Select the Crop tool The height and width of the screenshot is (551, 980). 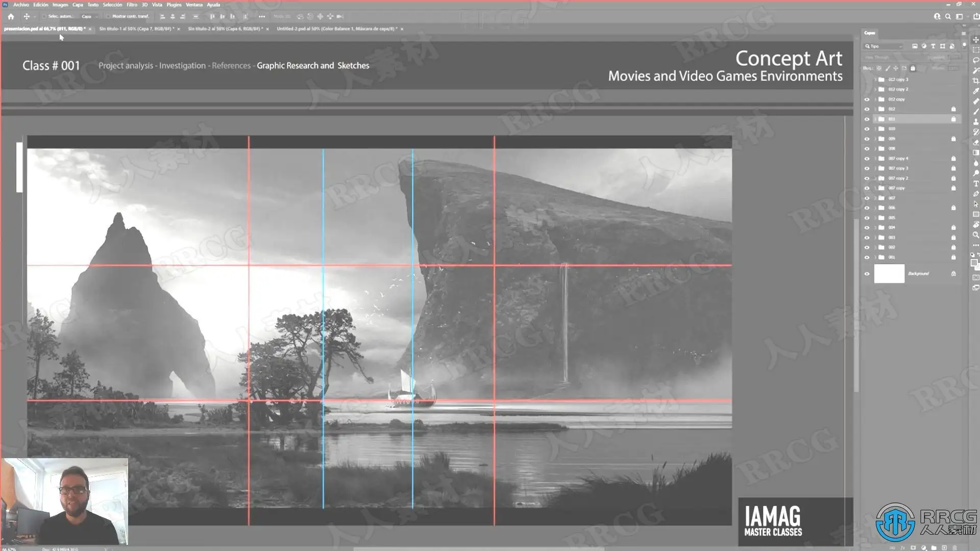(x=976, y=81)
